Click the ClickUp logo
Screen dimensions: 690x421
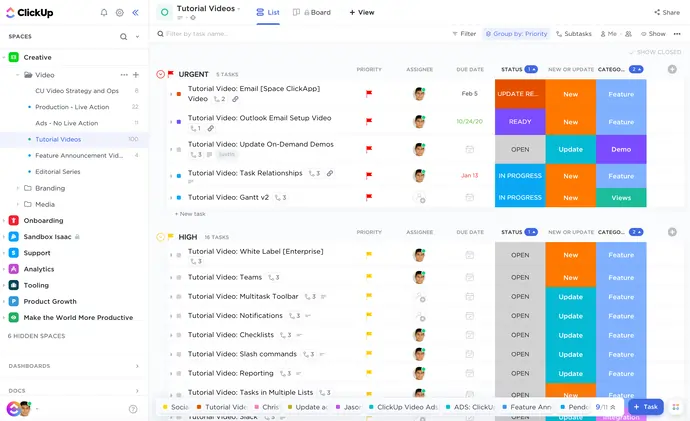click(29, 13)
